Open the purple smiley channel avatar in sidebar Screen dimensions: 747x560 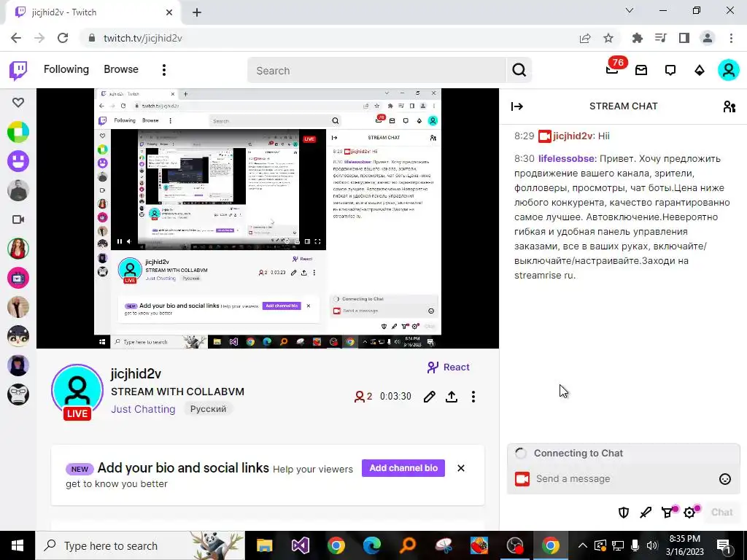tap(18, 161)
